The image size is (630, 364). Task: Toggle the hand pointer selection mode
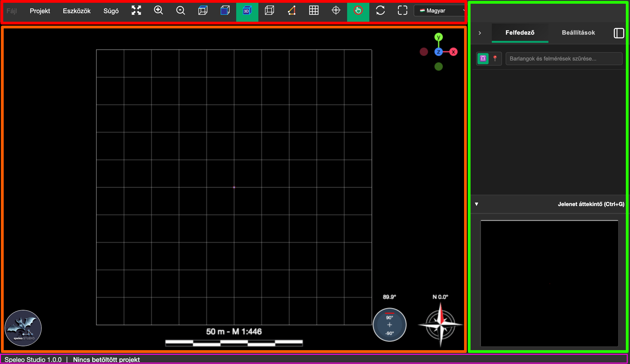[x=358, y=10]
